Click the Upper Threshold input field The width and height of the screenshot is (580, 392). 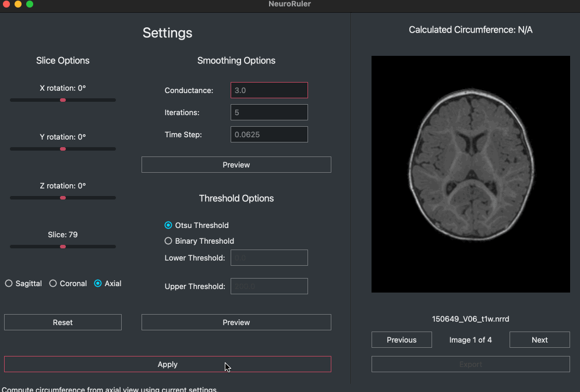tap(269, 286)
